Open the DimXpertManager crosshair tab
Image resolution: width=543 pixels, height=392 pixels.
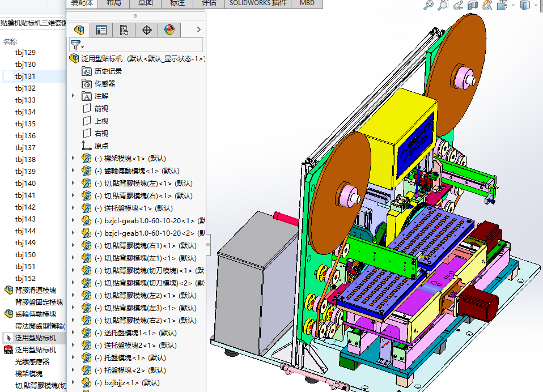point(147,30)
